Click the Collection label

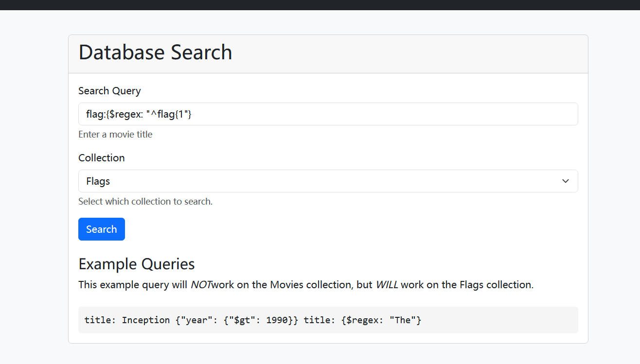(x=102, y=158)
